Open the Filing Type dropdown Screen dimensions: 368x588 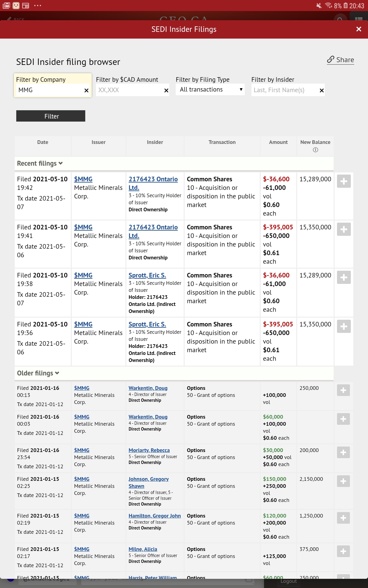(210, 90)
